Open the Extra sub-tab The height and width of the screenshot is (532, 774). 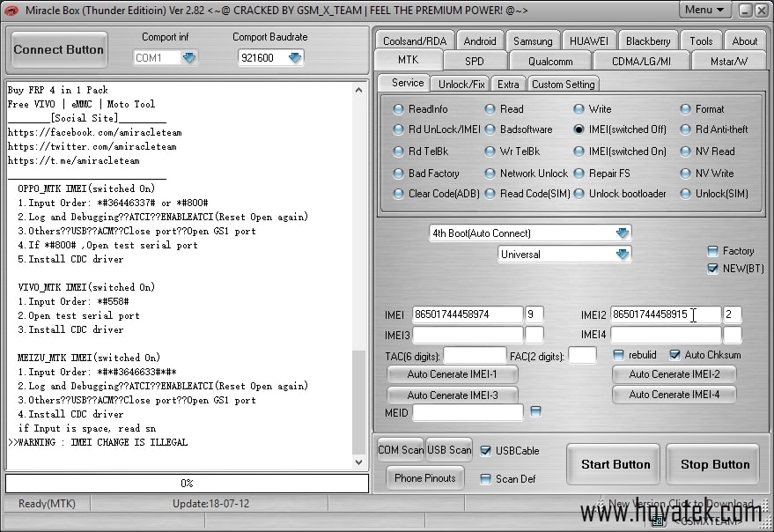[508, 84]
